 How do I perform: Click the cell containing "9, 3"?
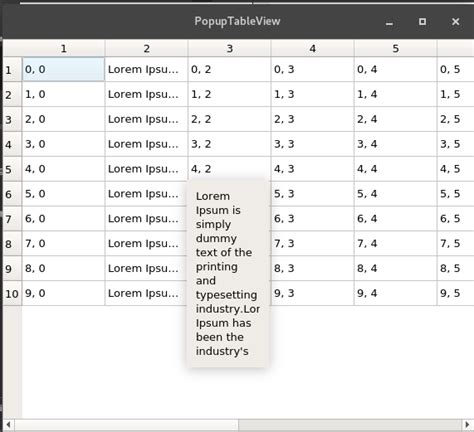[x=313, y=293]
